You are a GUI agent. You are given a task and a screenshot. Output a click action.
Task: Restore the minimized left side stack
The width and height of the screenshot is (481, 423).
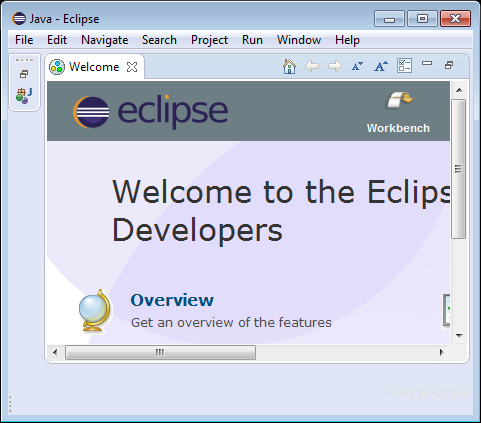pyautogui.click(x=24, y=74)
